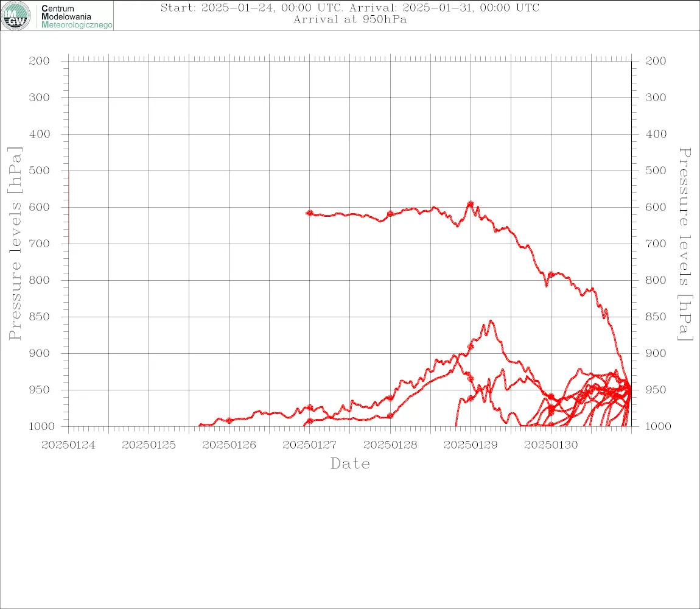Screen dimensions: 700x609
Task: Click the right 'Pressure levels [hPa]' axis title
Action: [x=685, y=244]
